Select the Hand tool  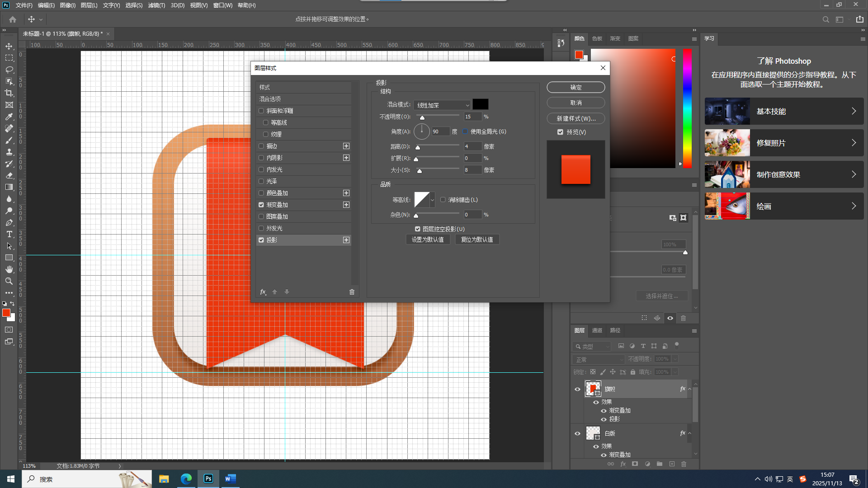coord(9,269)
